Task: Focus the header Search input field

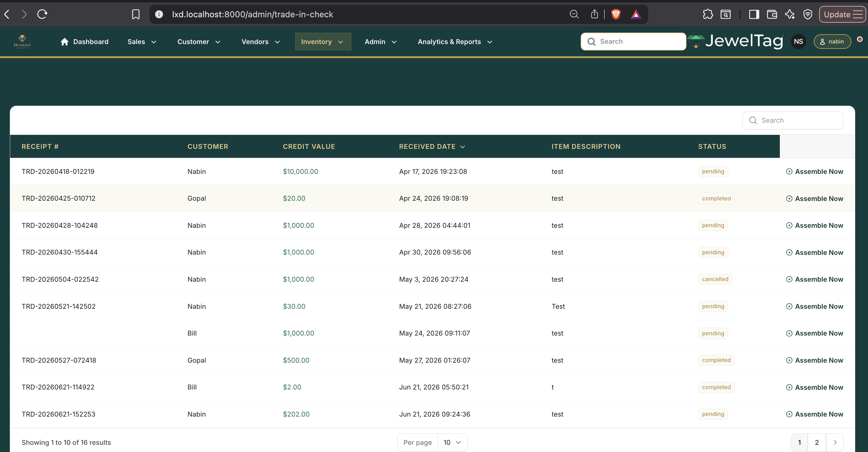Action: point(634,41)
